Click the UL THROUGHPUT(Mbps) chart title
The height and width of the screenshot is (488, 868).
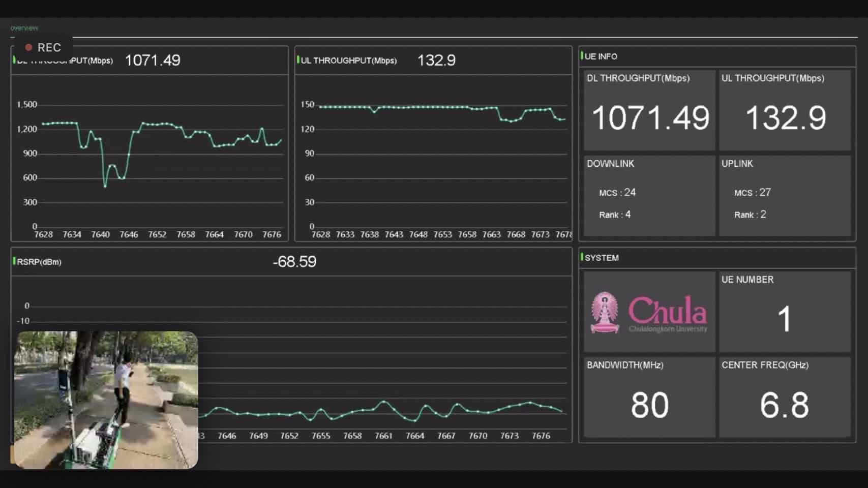point(349,60)
